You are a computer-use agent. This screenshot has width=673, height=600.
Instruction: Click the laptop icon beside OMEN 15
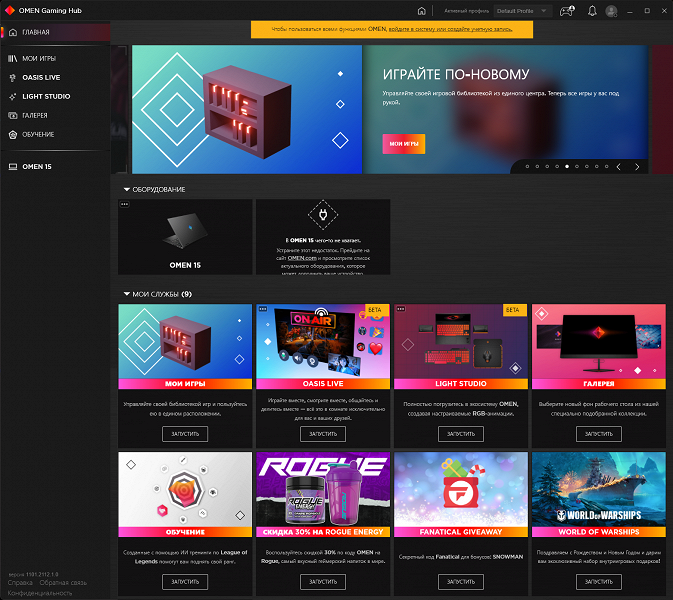(13, 167)
